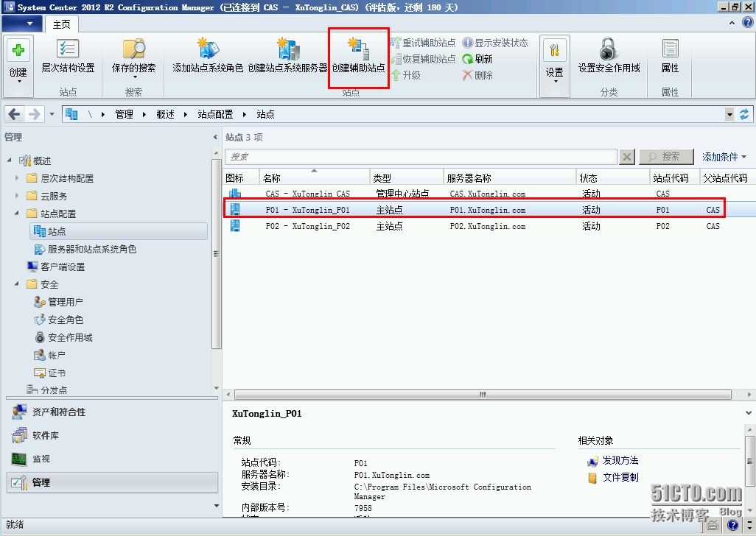Select Certificates (证书) in the tree

pos(49,373)
